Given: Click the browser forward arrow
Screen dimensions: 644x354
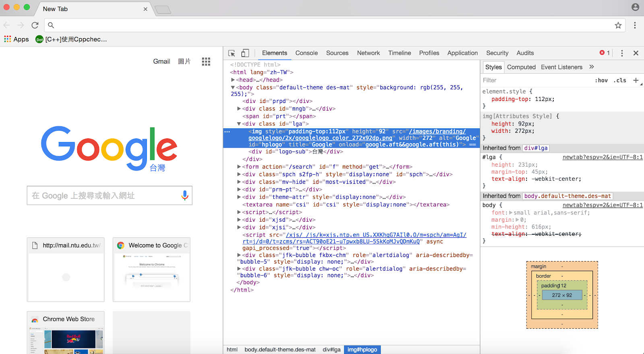Looking at the screenshot, I should 21,25.
